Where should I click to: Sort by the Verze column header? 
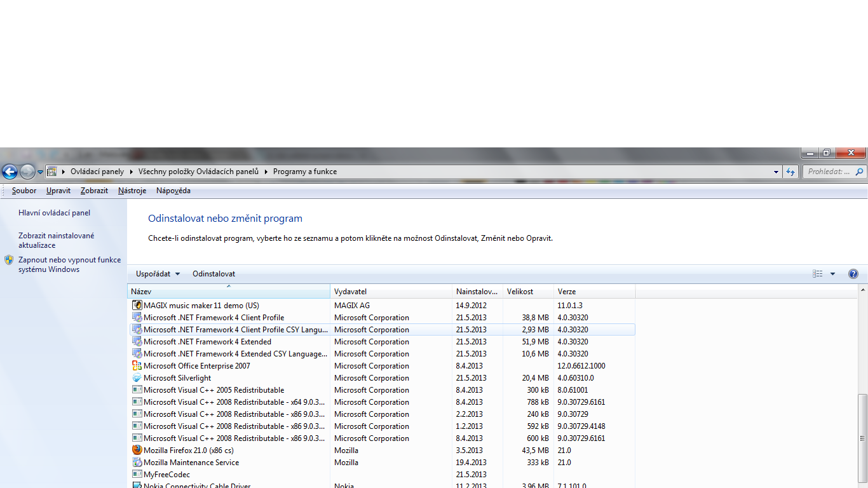point(594,292)
